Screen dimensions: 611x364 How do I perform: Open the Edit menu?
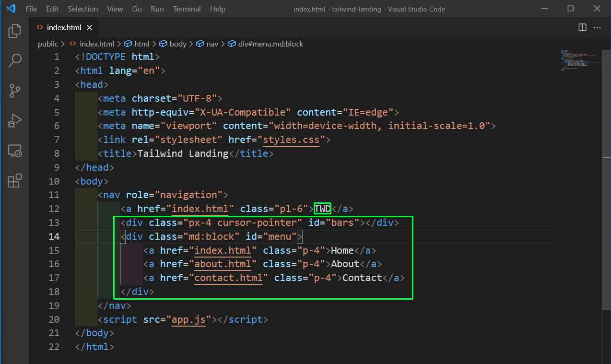point(53,9)
